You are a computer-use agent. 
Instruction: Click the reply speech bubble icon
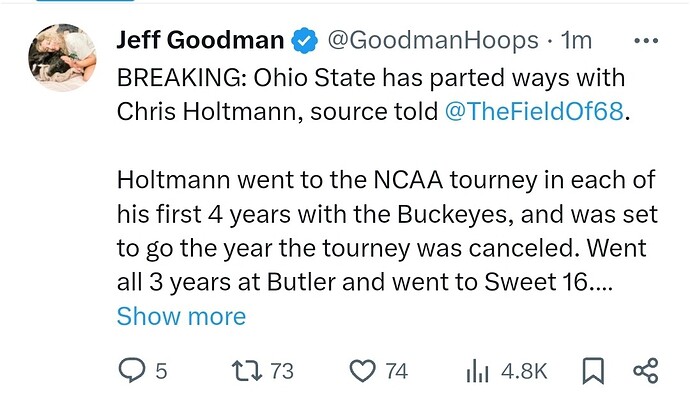point(131,371)
